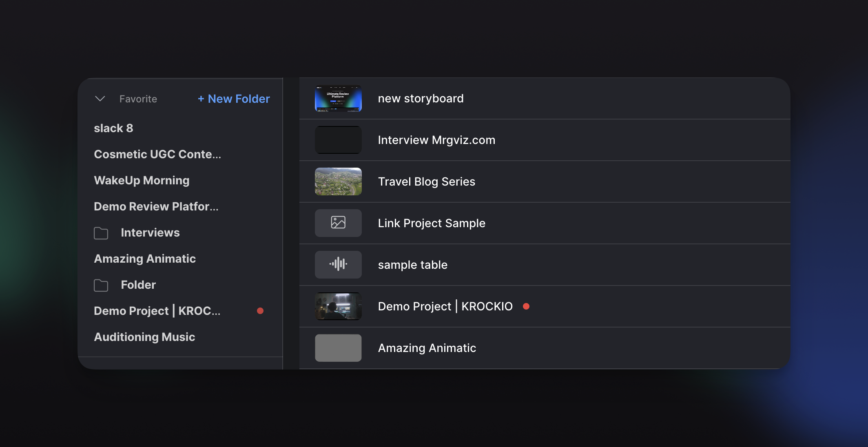This screenshot has height=447, width=868.
Task: Click red status dot beside KROCKIO title
Action: pyautogui.click(x=526, y=306)
